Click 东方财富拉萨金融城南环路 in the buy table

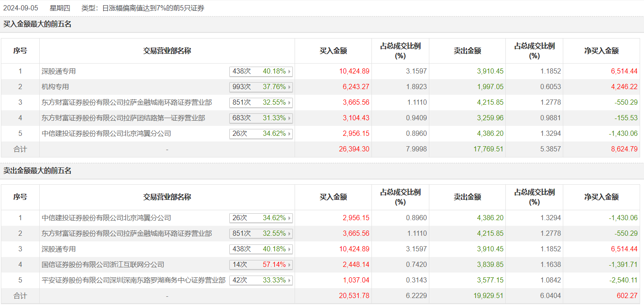[x=127, y=103]
